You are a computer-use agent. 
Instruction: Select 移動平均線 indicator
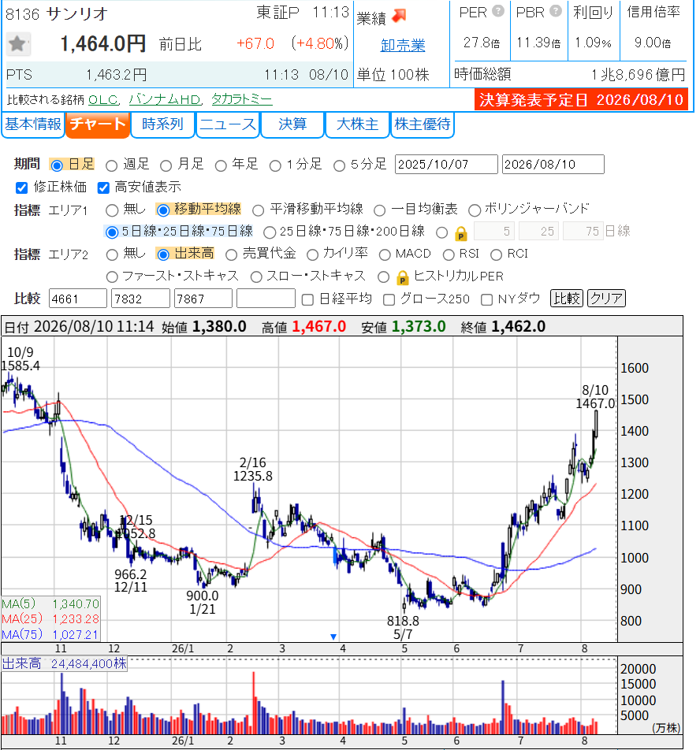(163, 210)
